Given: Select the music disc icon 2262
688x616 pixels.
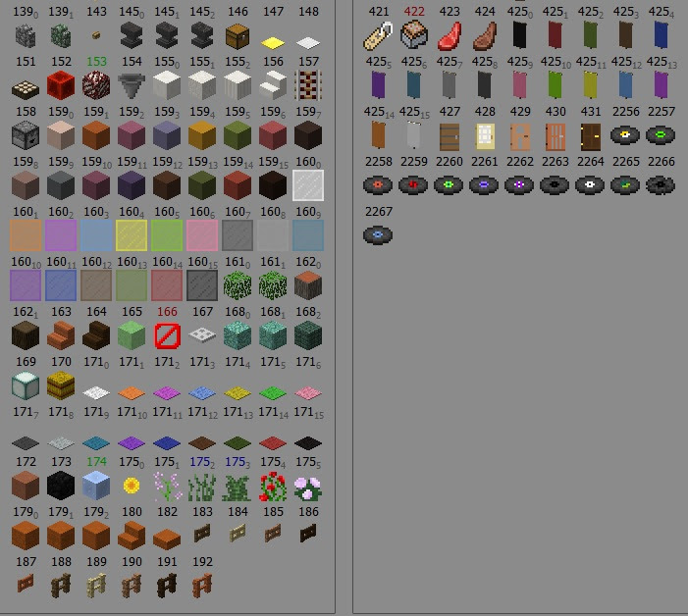Looking at the screenshot, I should 519,184.
